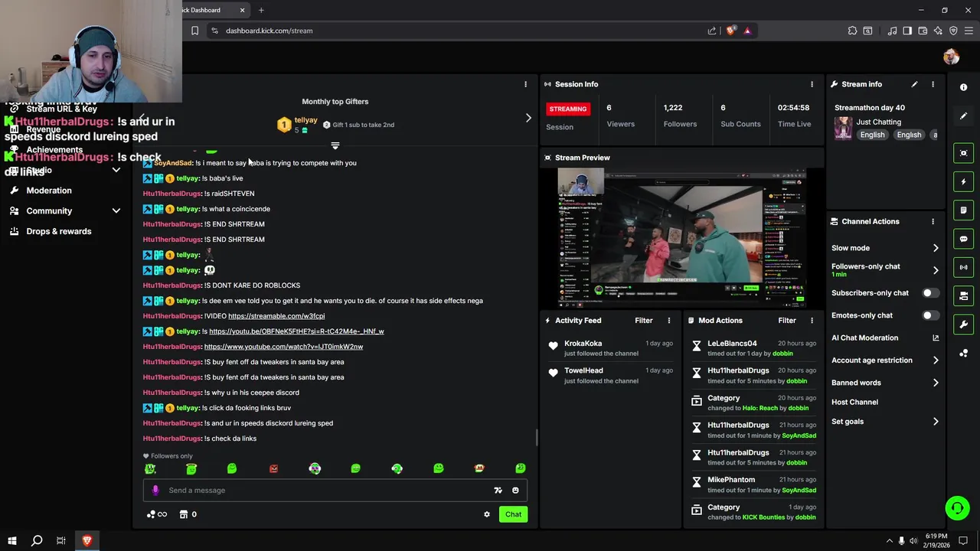This screenshot has height=551, width=980.
Task: Toggle Subscribers-only chat switch
Action: coord(930,293)
